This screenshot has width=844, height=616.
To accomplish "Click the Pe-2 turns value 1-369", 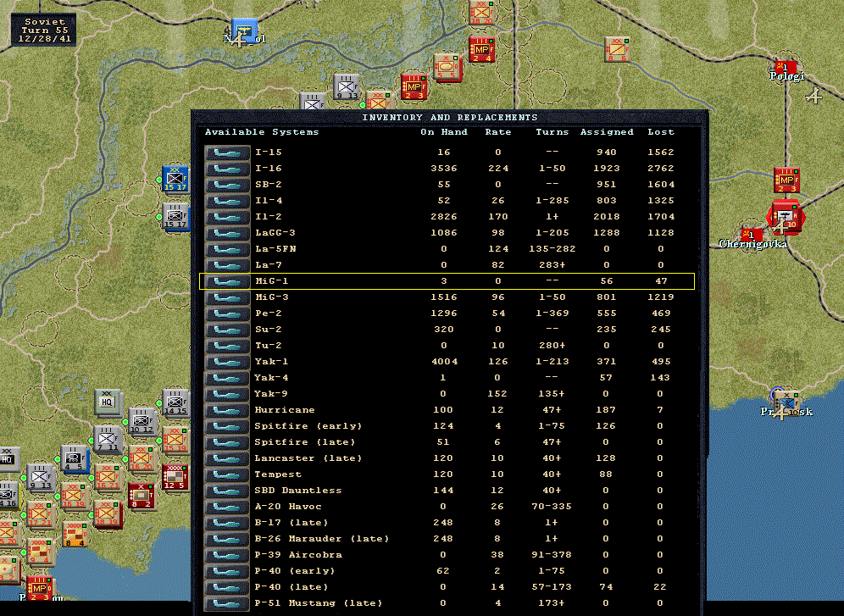I will click(x=552, y=314).
